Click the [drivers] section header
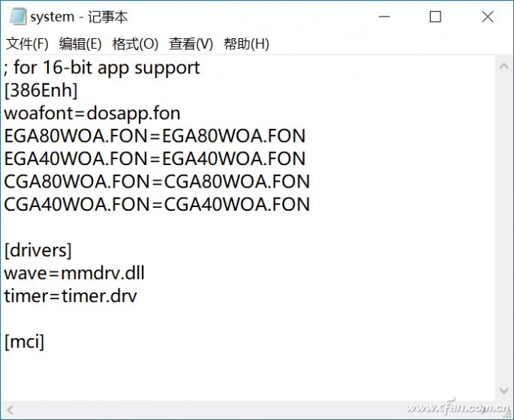This screenshot has width=514, height=420. [38, 250]
